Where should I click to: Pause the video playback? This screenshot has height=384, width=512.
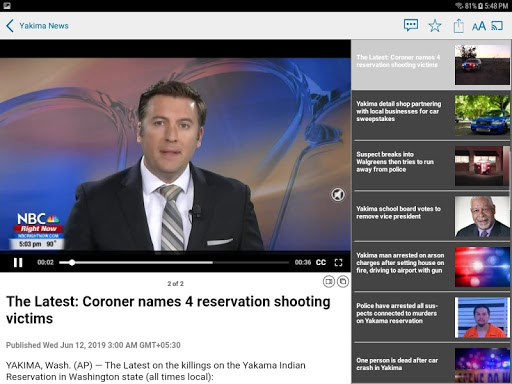click(18, 263)
